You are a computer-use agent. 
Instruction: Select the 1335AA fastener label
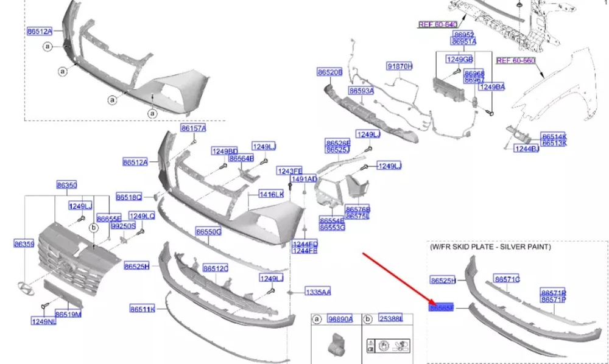pyautogui.click(x=318, y=293)
